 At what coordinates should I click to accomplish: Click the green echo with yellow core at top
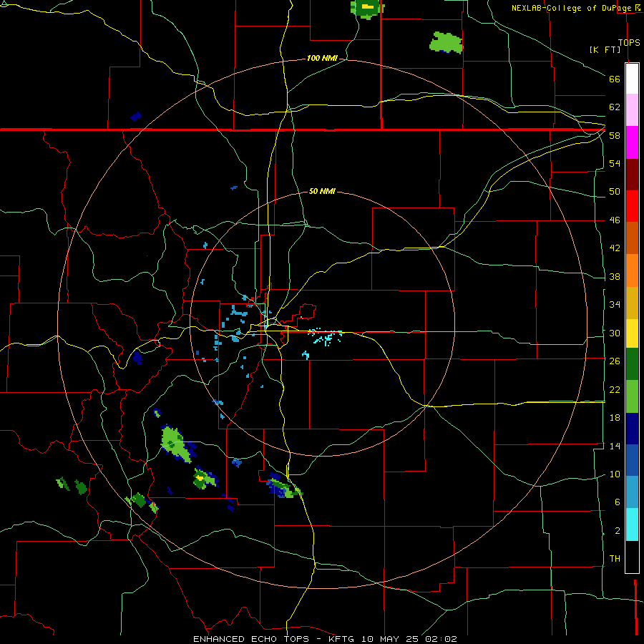click(x=367, y=8)
